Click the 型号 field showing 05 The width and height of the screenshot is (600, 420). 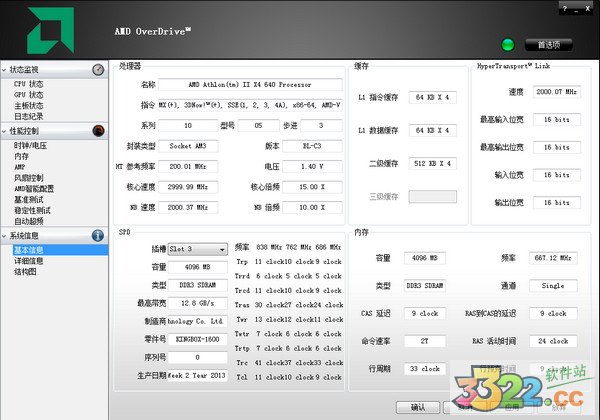pyautogui.click(x=259, y=125)
